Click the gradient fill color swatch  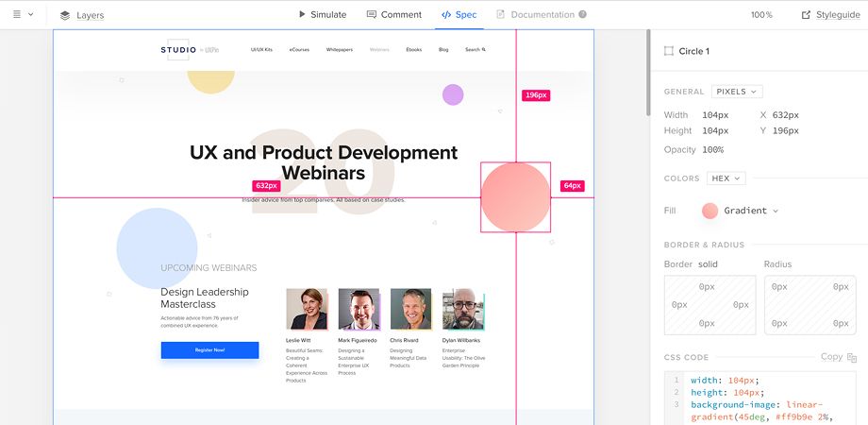[709, 211]
